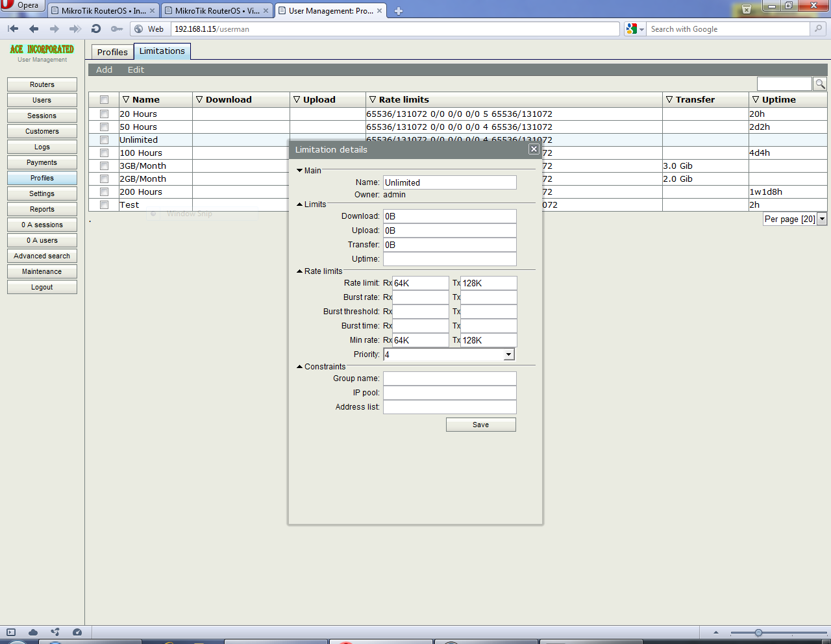Close the second MikroTik RouterOS tab
831x644 pixels.
(266, 11)
